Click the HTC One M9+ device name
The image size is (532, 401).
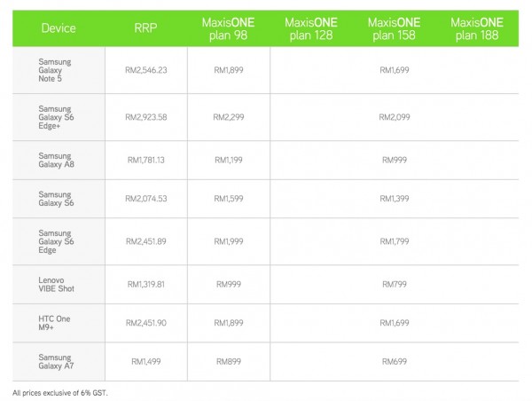54,324
